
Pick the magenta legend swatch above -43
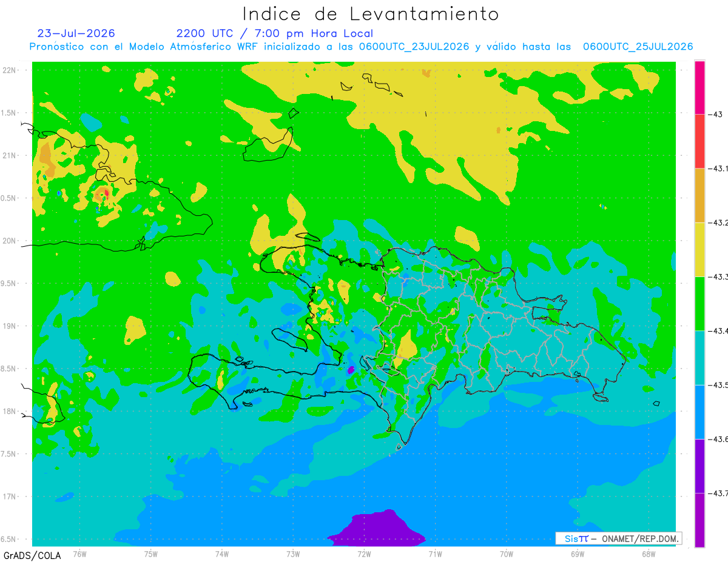(699, 87)
